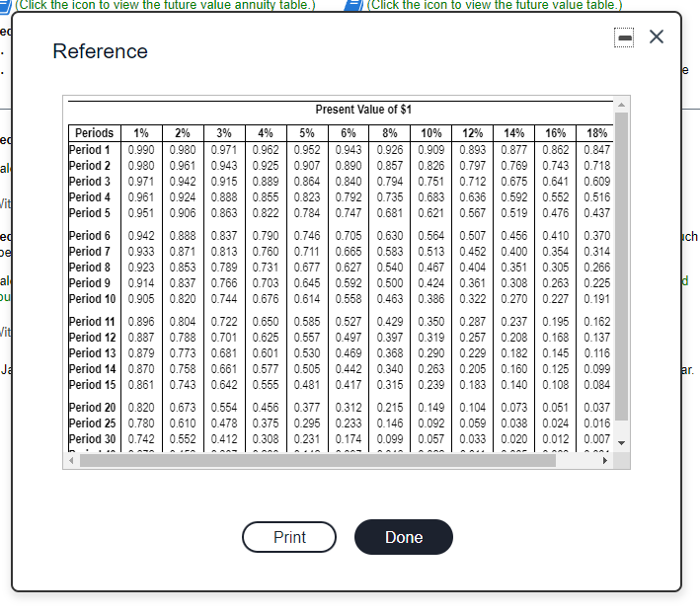Screen dimensions: 700x615
Task: Click the Period 25 row label
Action: [93, 423]
